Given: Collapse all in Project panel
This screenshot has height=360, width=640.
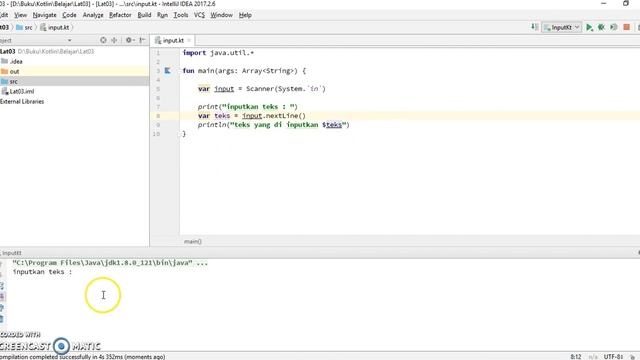Looking at the screenshot, I should (114, 40).
